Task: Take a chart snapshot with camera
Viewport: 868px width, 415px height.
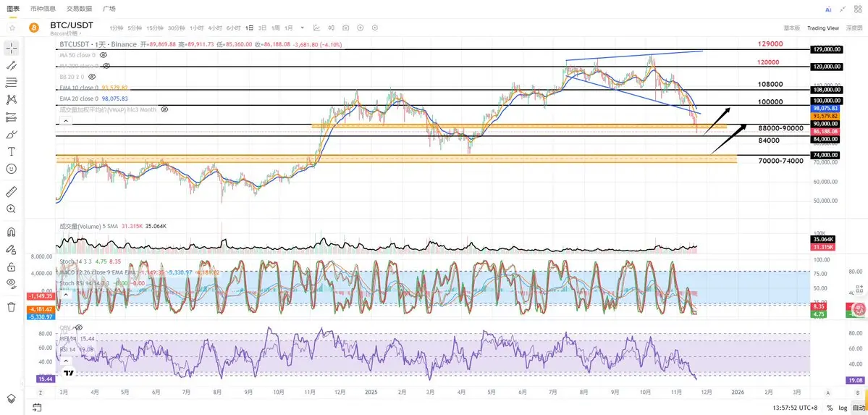Action: point(345,28)
